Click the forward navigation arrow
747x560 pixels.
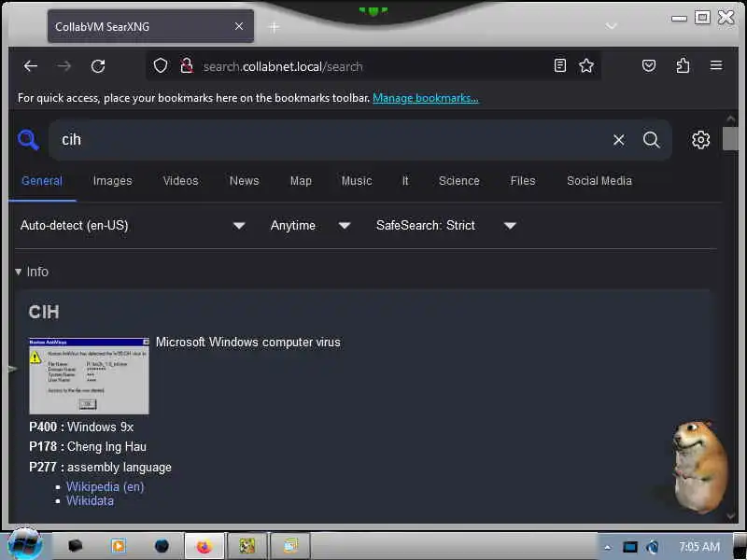coord(63,66)
